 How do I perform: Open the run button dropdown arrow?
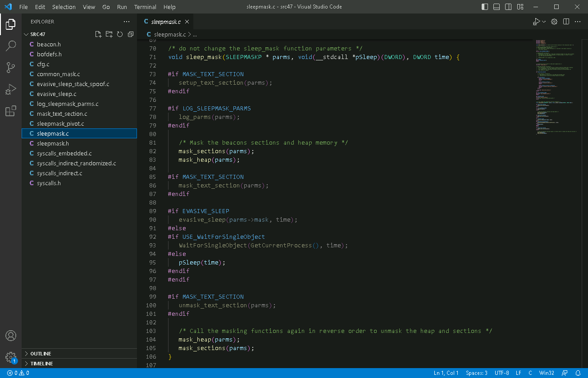(544, 22)
